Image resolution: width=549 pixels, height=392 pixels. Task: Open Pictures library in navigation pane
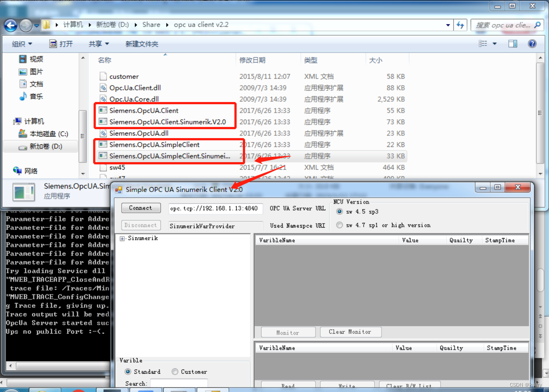(x=31, y=71)
